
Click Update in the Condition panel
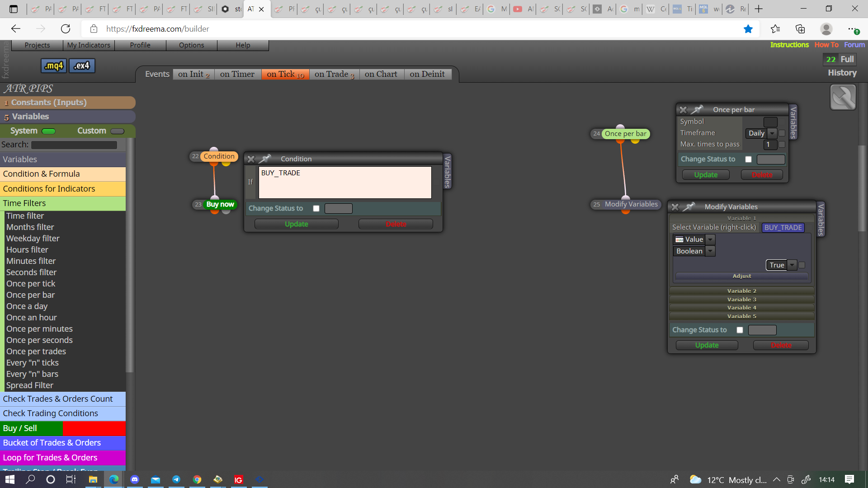tap(297, 224)
